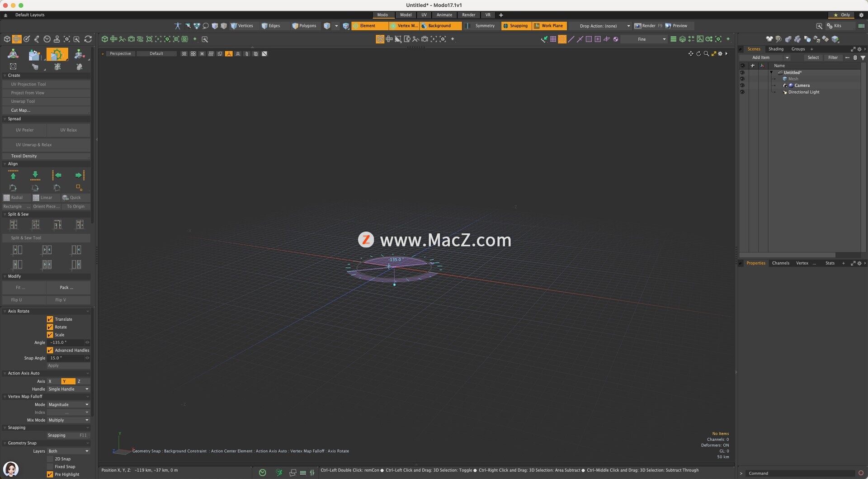
Task: Click the Render camera icon
Action: pos(638,26)
